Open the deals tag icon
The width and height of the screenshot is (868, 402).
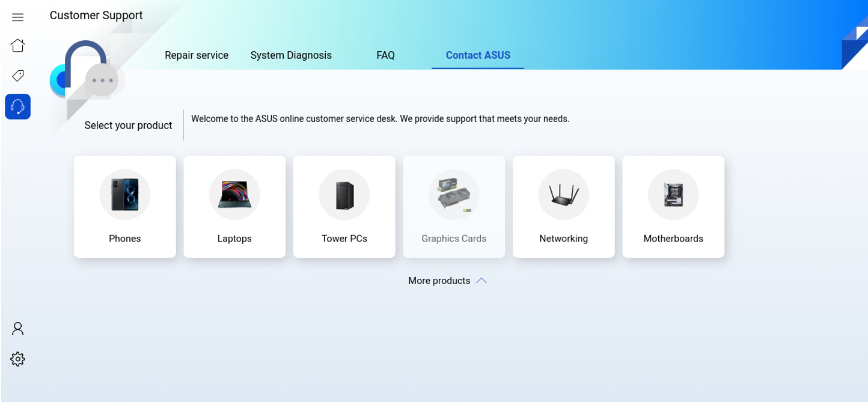point(17,76)
